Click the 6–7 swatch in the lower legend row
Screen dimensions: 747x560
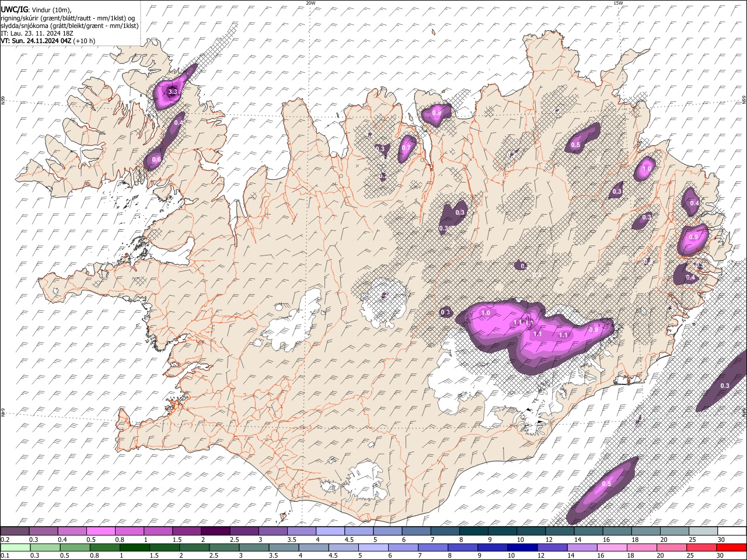click(x=403, y=547)
